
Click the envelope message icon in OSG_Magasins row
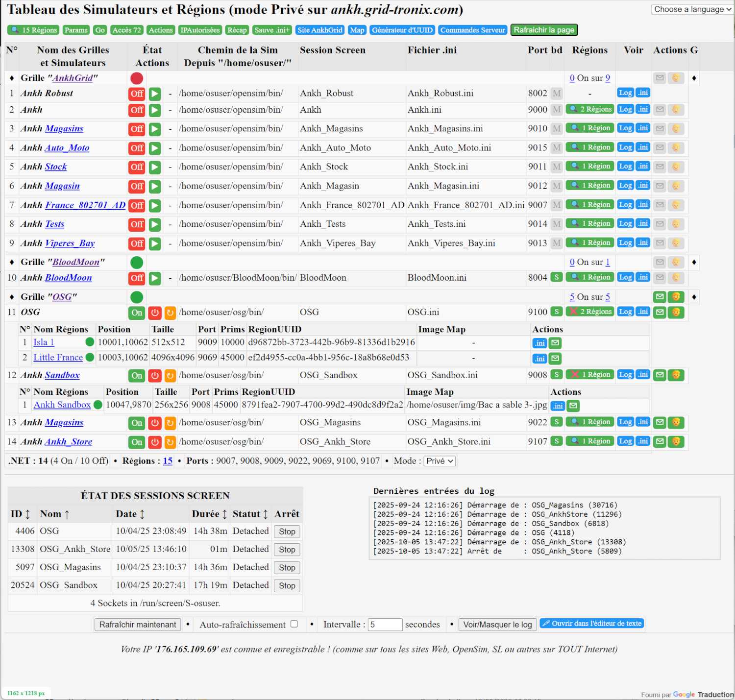(x=660, y=422)
